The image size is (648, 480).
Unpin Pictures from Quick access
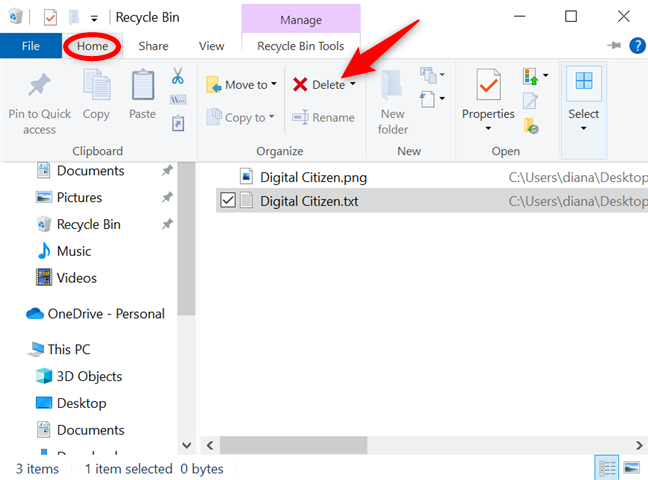[x=167, y=197]
